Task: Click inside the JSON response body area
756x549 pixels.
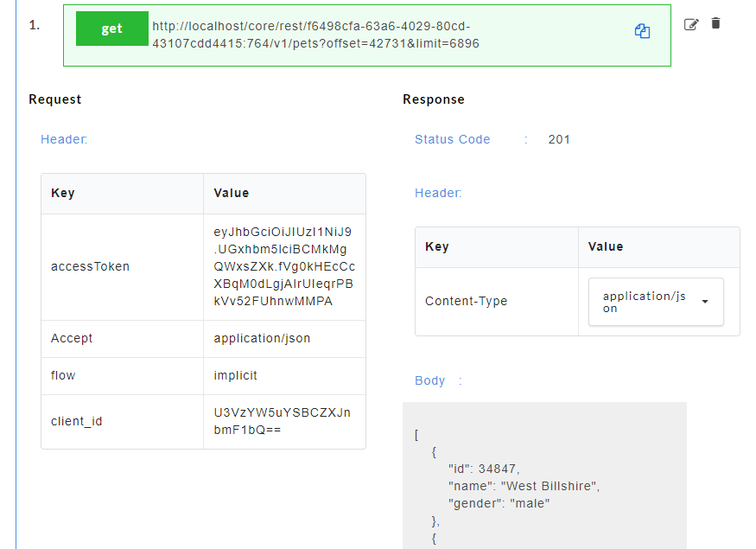Action: [x=544, y=476]
